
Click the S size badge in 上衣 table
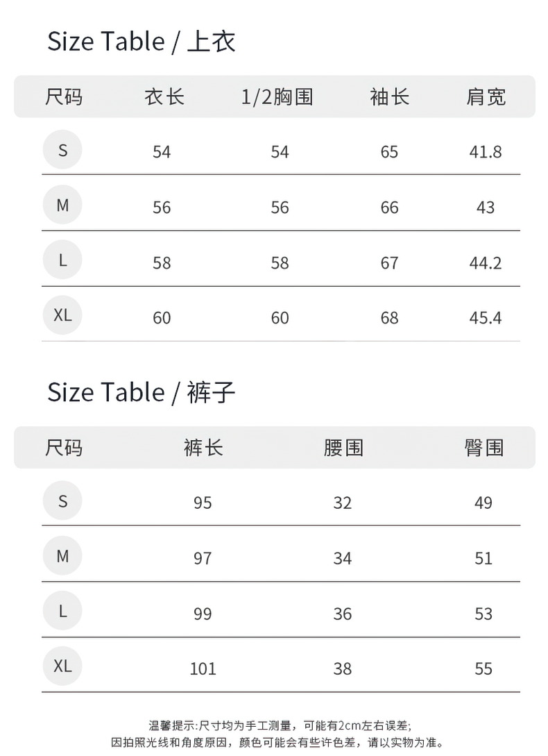62,150
